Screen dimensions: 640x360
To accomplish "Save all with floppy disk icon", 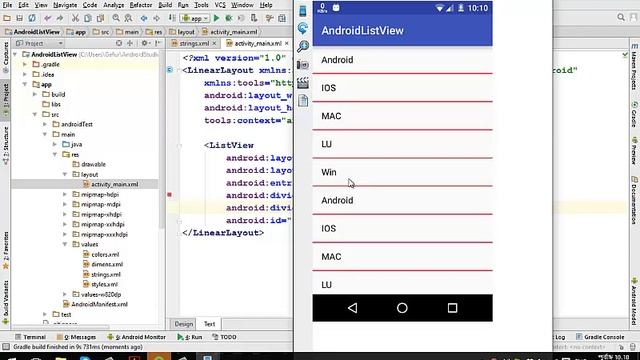I will click(x=19, y=18).
